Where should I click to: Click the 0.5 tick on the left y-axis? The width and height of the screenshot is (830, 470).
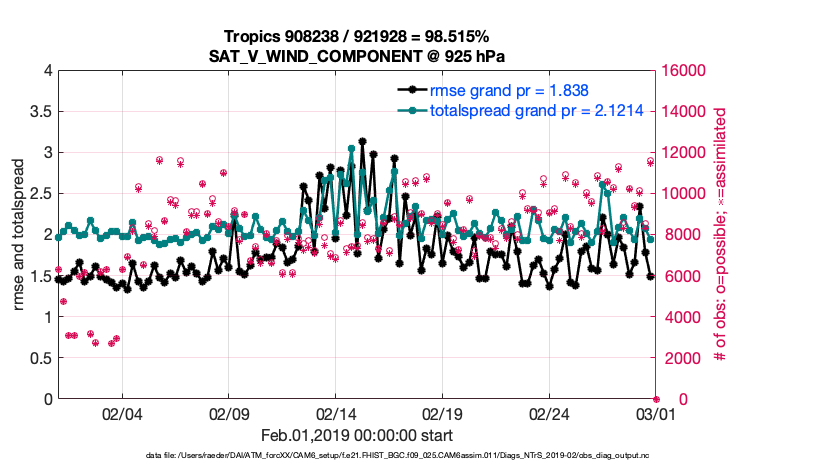pyautogui.click(x=40, y=358)
